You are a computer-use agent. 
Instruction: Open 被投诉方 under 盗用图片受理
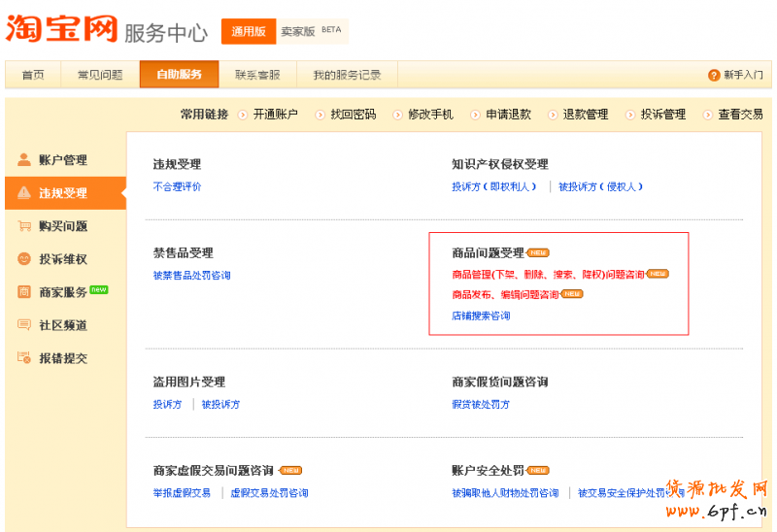[220, 404]
